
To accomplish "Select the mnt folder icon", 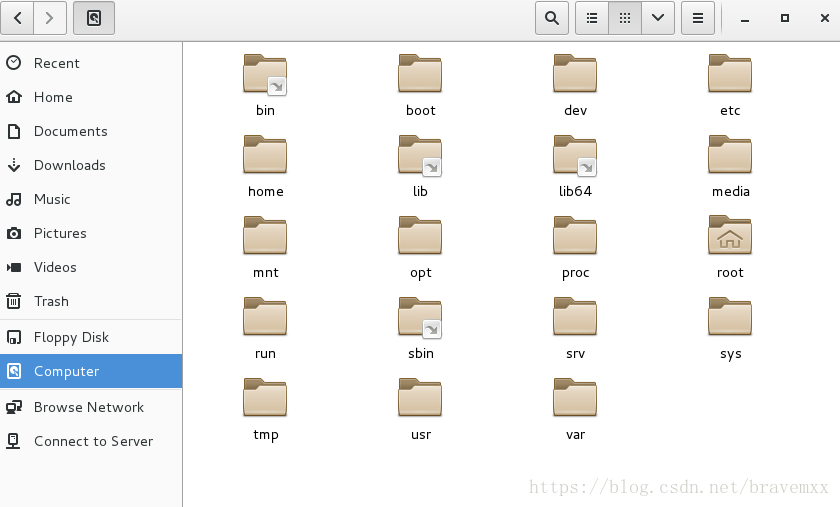I will click(265, 235).
